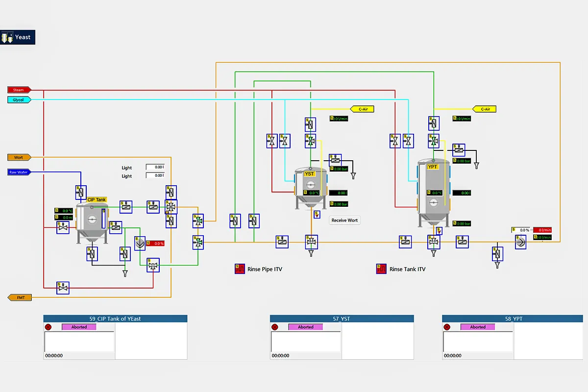Click the CIP Tank 0.0 °C temperature readout

tap(64, 211)
